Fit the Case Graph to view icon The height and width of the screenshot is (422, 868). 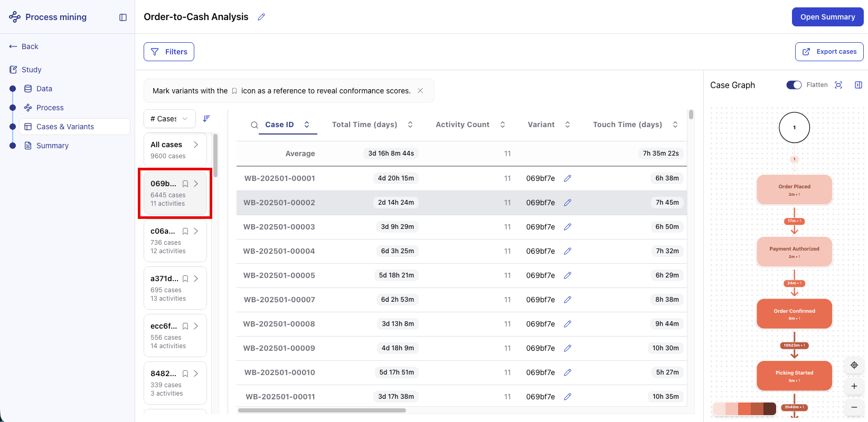click(x=838, y=85)
